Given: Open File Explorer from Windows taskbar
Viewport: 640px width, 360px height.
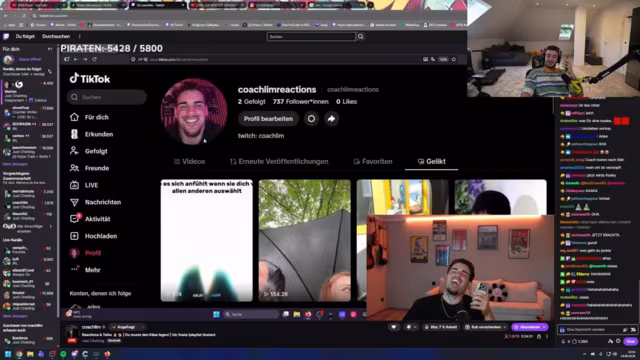Looking at the screenshot, I should tap(30, 354).
